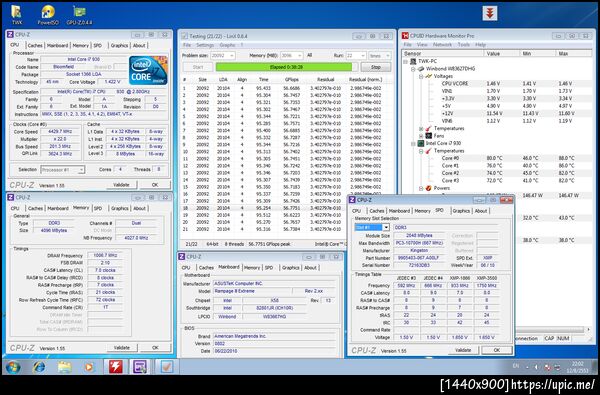Image resolution: width=600 pixels, height=395 pixels.
Task: Click the Max column header in Hardware Monitor
Action: (x=573, y=54)
